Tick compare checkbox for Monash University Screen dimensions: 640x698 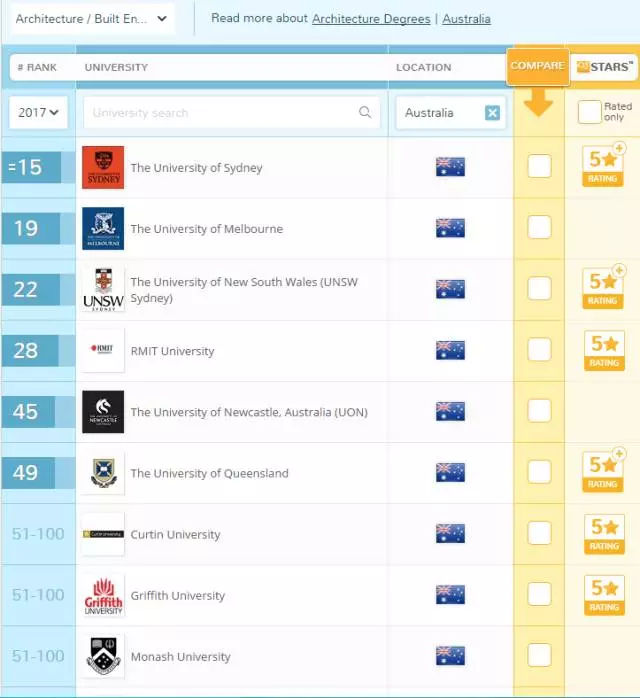click(539, 655)
